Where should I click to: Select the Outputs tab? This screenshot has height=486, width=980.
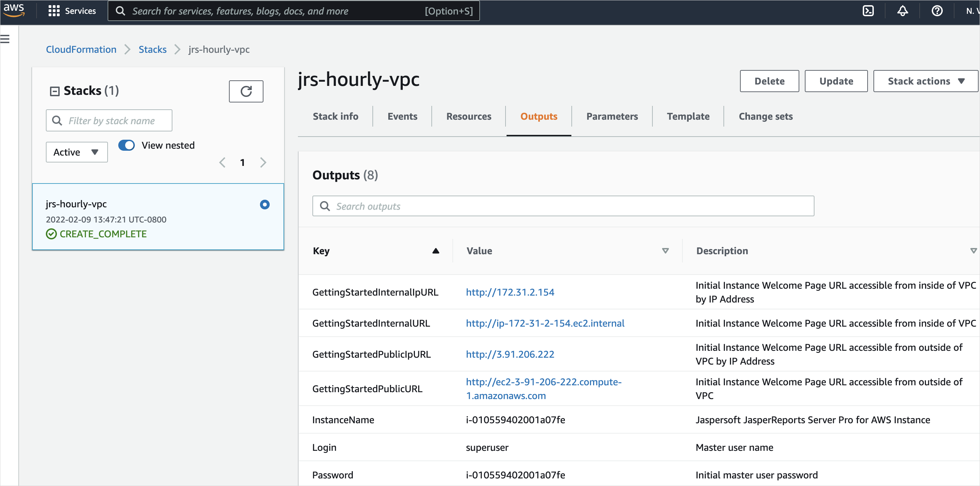point(539,117)
